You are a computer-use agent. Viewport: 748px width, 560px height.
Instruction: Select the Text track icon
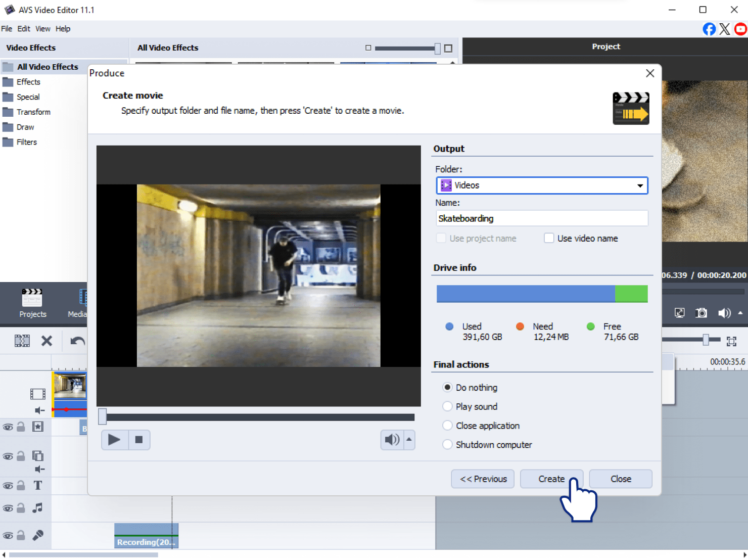(38, 485)
